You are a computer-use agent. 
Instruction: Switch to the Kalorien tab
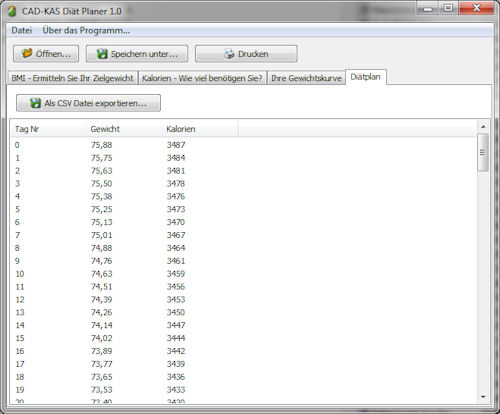pos(202,78)
